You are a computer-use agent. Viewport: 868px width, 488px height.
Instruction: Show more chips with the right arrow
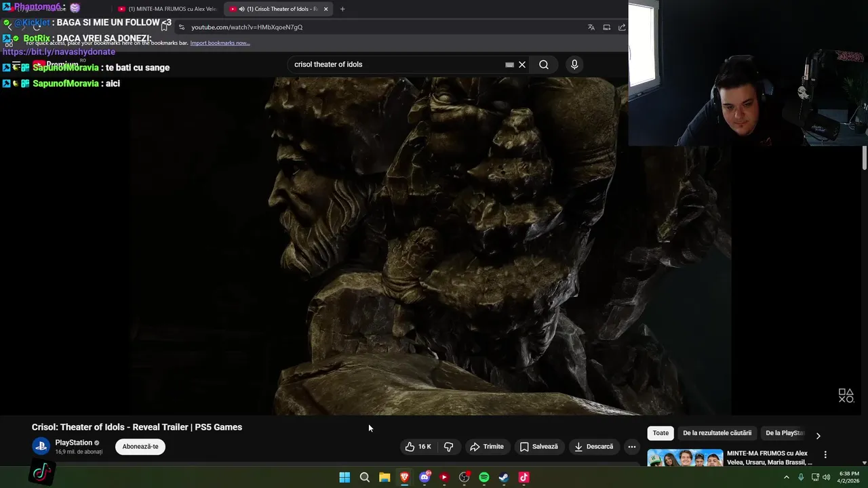tap(818, 436)
